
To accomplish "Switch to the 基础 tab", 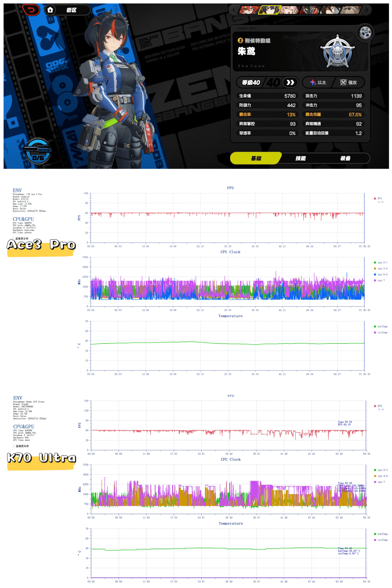I will click(256, 158).
